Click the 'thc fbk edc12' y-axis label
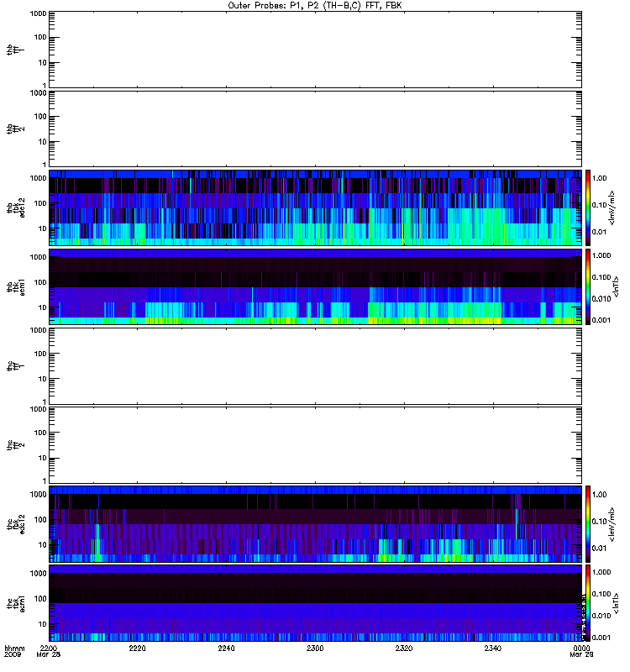 click(15, 524)
